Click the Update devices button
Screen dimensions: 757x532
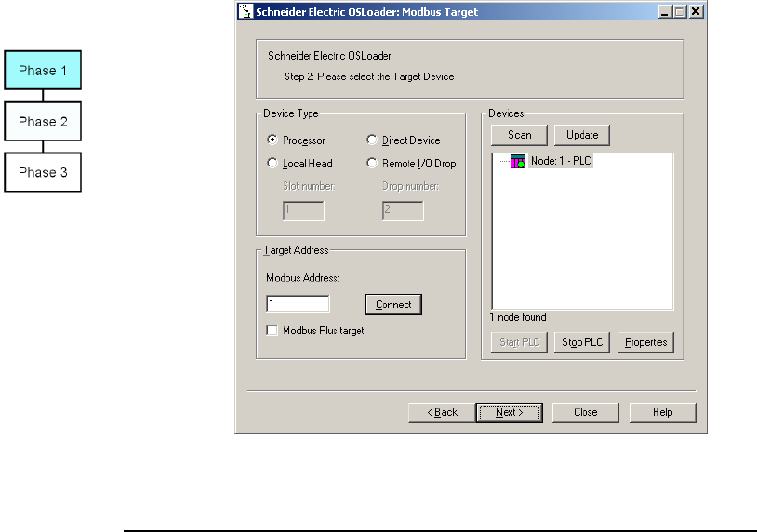[x=582, y=135]
